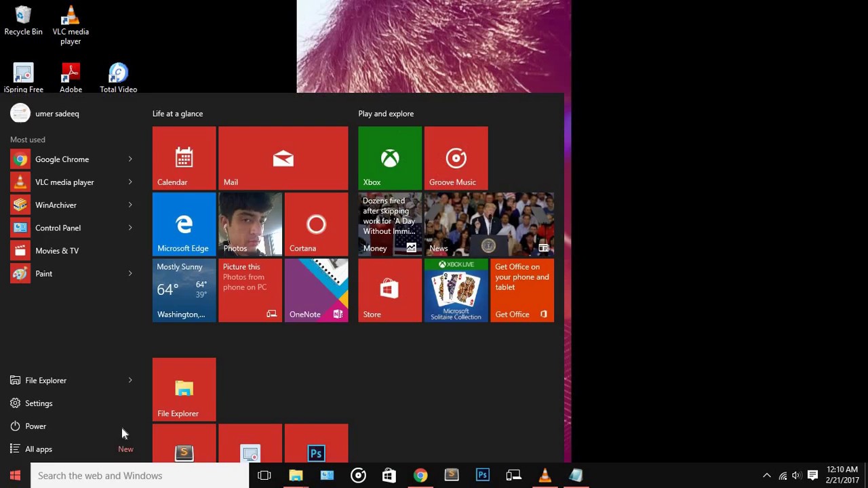This screenshot has height=488, width=868.
Task: Expand the File Explorer jump list arrow
Action: click(x=130, y=380)
